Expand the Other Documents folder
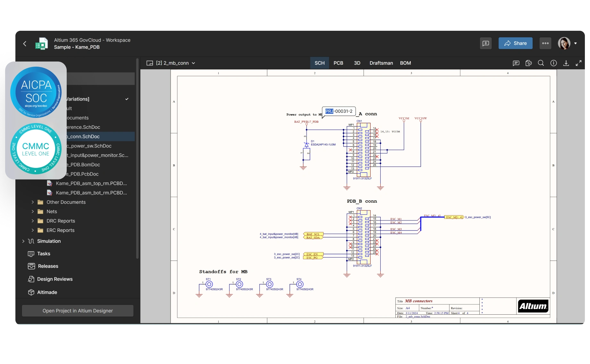Image resolution: width=590 pixels, height=364 pixels. tap(33, 202)
